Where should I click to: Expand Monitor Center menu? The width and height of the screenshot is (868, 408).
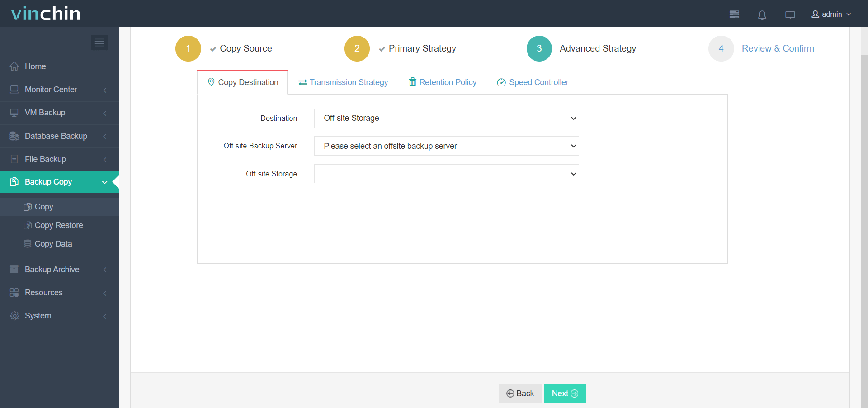click(x=59, y=90)
